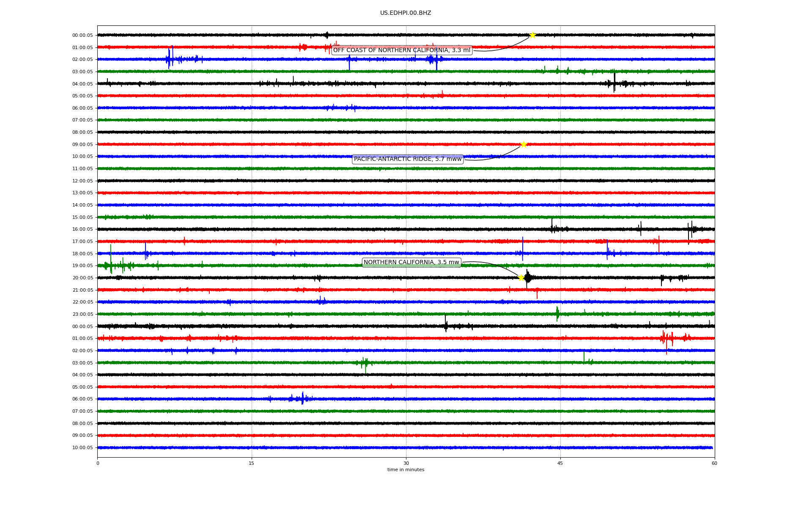Click star marker on 00:00:05 top trace
Image resolution: width=812 pixels, height=508 pixels.
point(532,35)
